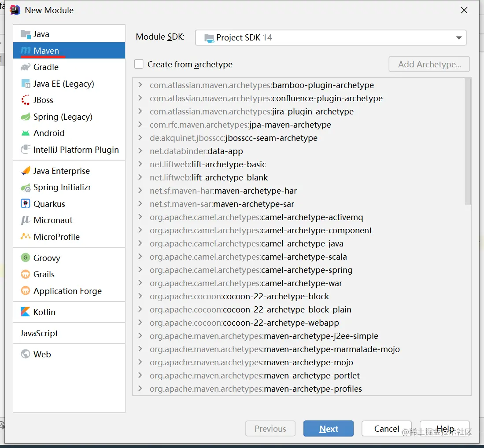Expand camel-archetype-war entry
This screenshot has height=448, width=484.
point(140,283)
